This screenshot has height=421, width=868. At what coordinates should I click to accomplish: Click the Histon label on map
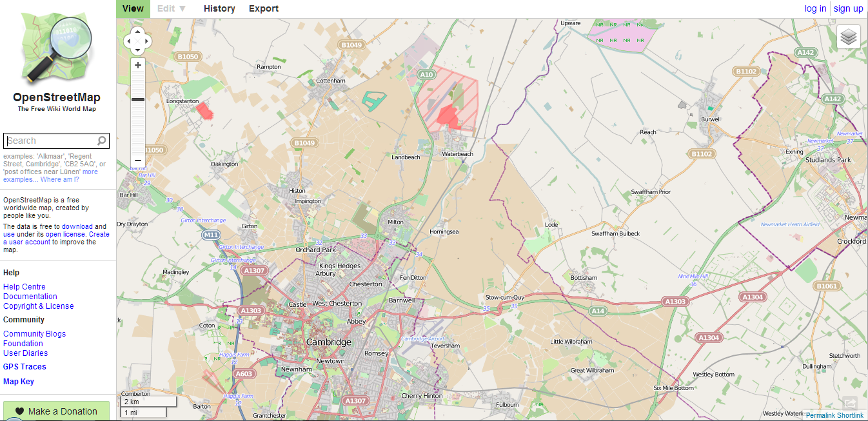[x=297, y=191]
